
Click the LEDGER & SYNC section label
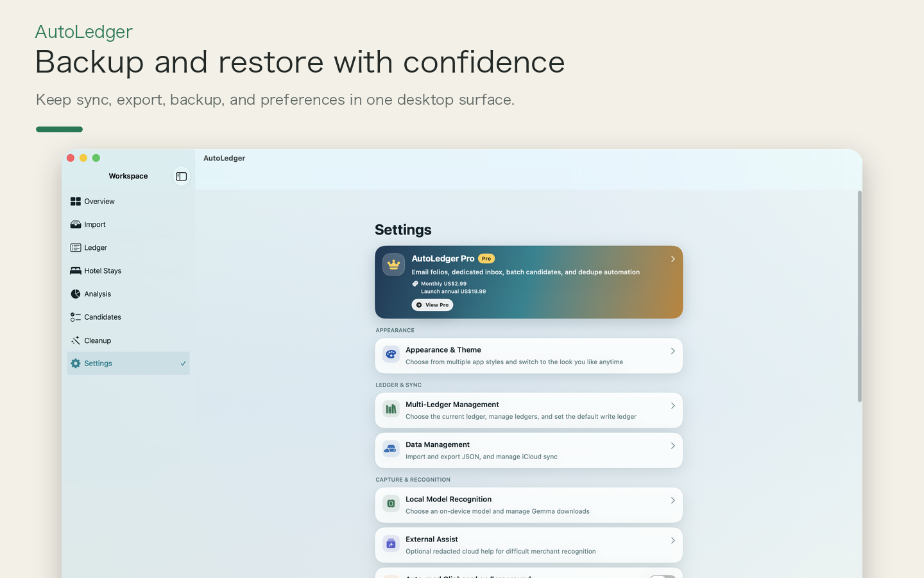point(398,385)
